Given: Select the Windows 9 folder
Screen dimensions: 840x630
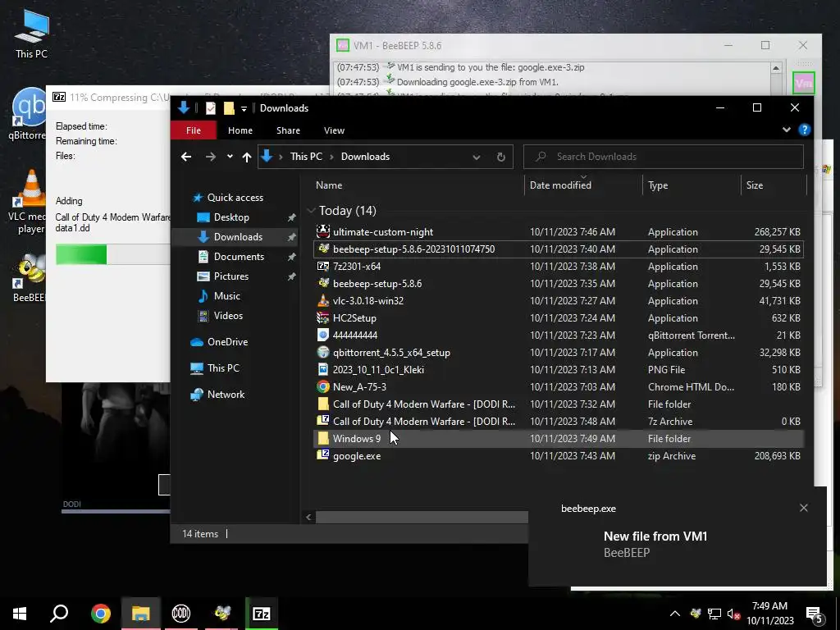Looking at the screenshot, I should 558,438.
